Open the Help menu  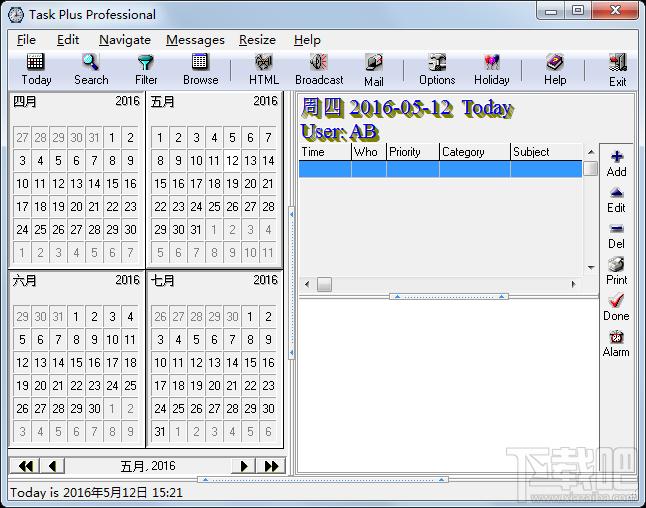pos(307,40)
